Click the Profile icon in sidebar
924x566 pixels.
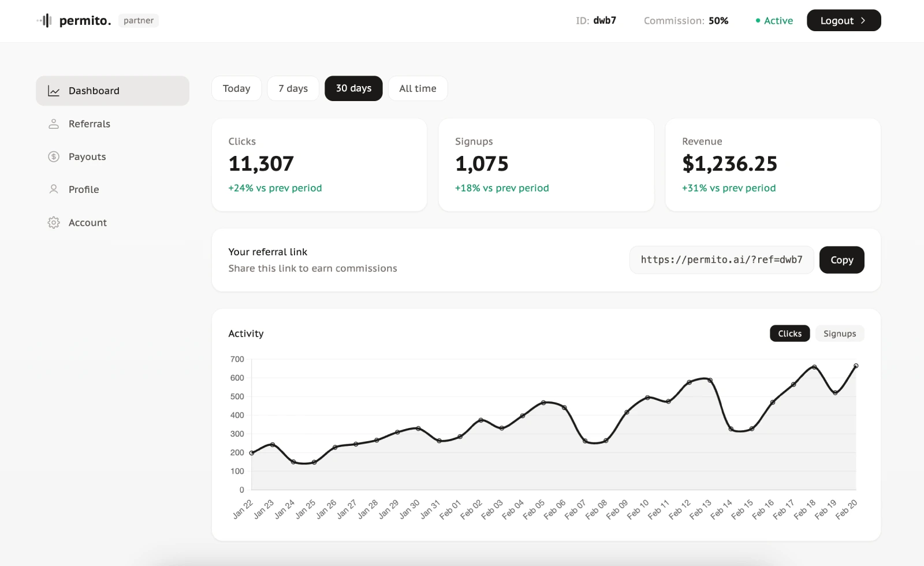click(53, 189)
